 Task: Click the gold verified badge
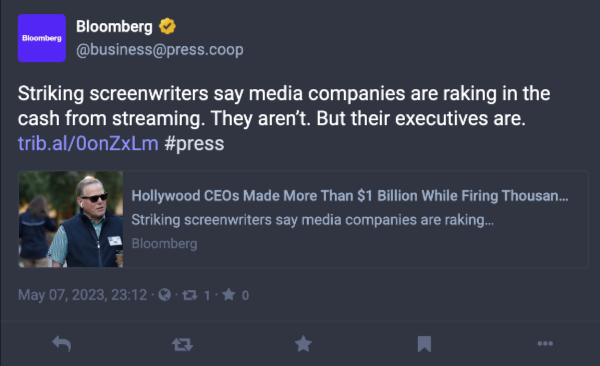pyautogui.click(x=167, y=26)
